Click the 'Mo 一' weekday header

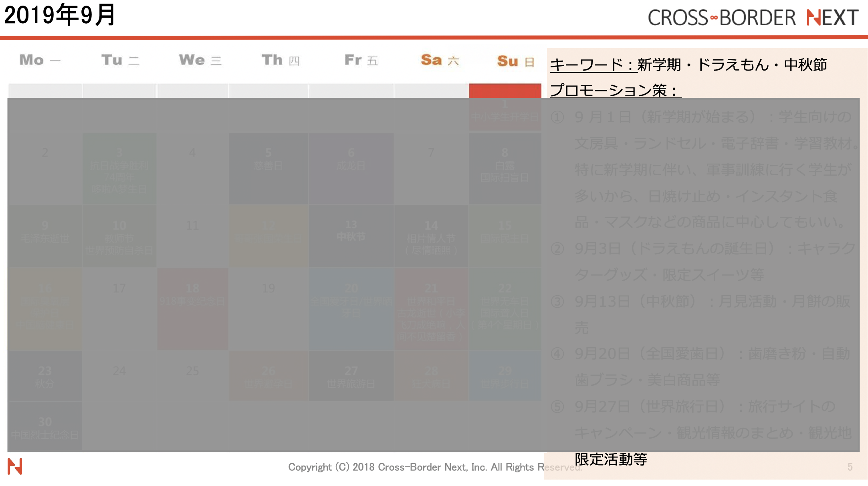[40, 60]
